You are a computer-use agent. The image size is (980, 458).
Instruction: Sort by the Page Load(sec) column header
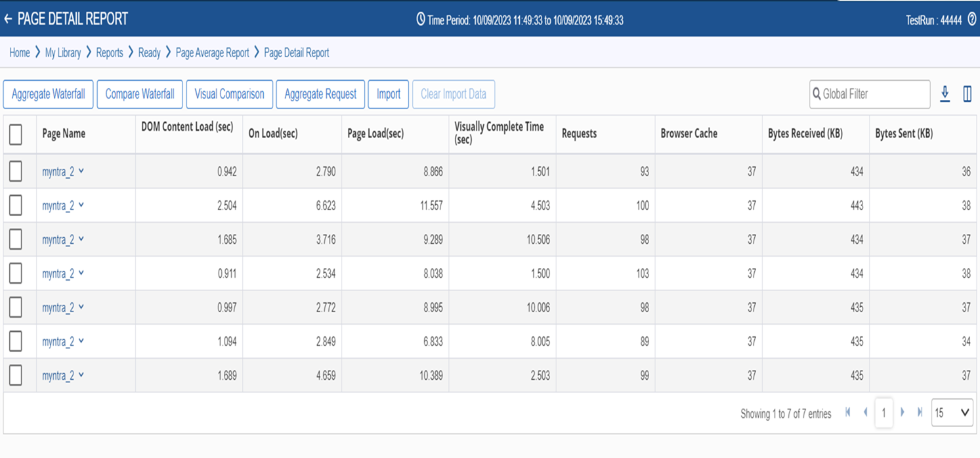375,134
